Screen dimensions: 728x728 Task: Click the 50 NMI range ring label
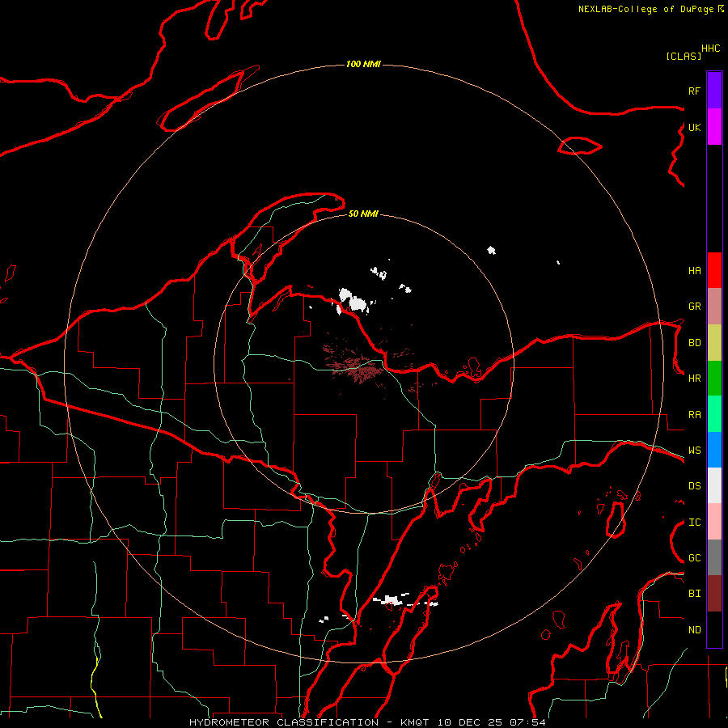click(x=363, y=214)
